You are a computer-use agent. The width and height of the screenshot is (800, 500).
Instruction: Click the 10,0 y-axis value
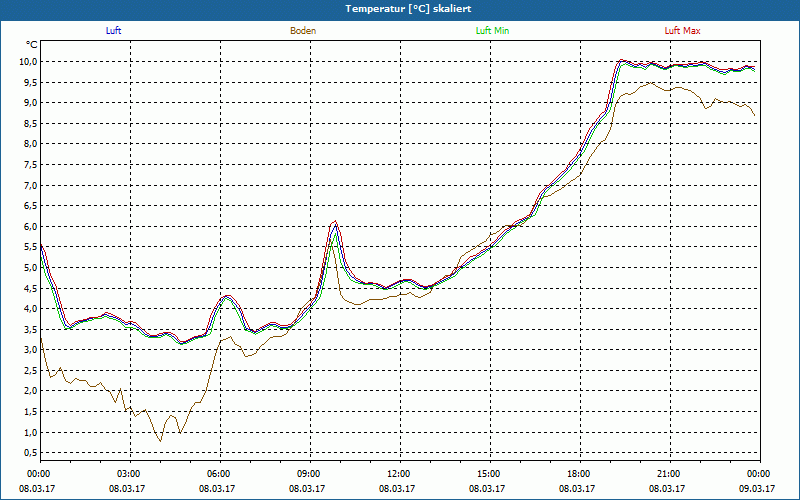coord(29,62)
